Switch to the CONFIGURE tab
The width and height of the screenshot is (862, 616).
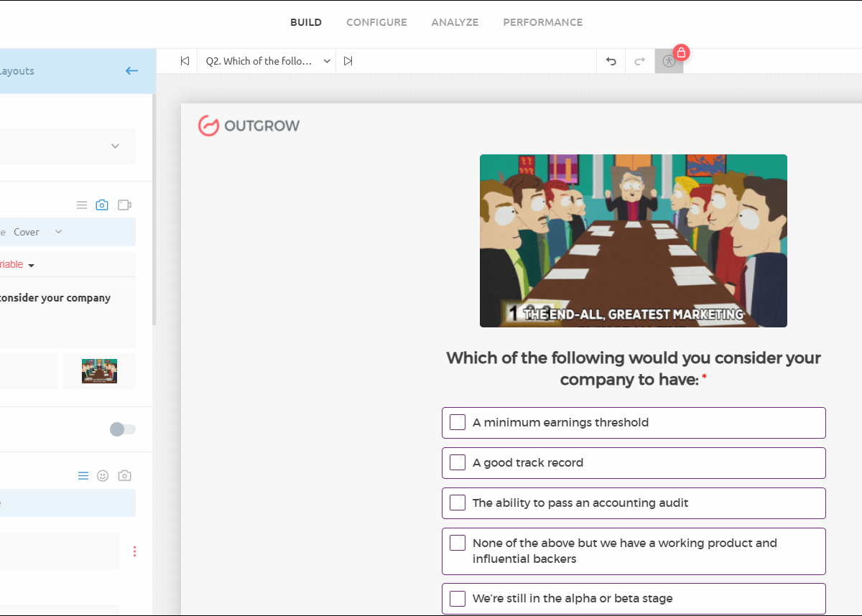tap(376, 22)
